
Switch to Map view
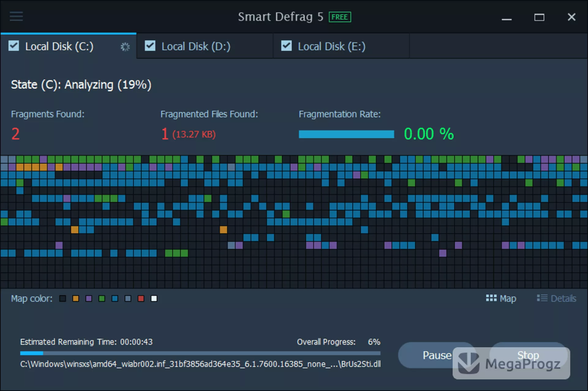pos(501,298)
